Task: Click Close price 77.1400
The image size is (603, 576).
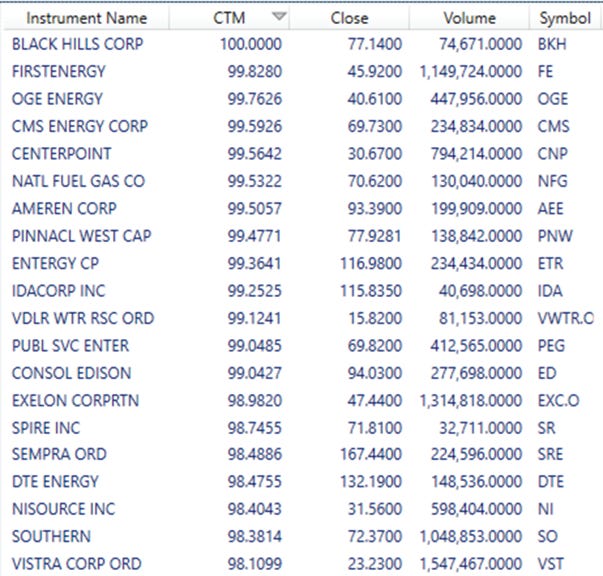Action: coord(375,44)
